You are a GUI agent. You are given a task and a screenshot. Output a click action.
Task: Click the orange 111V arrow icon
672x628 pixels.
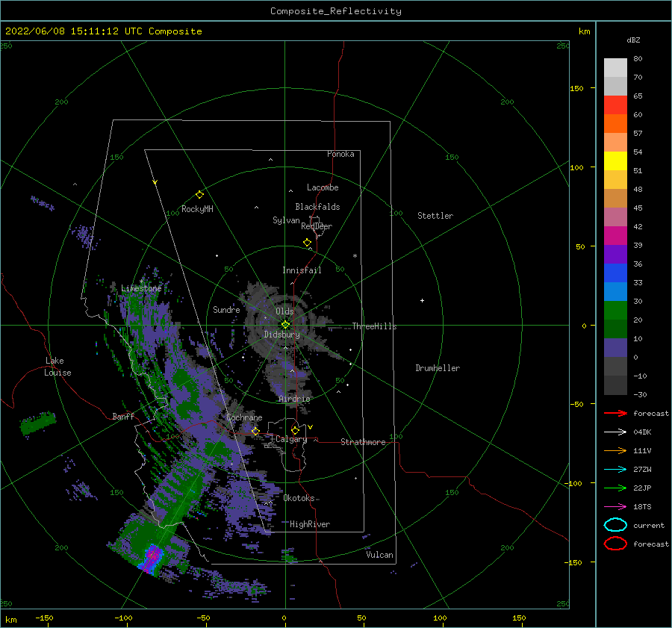point(615,450)
